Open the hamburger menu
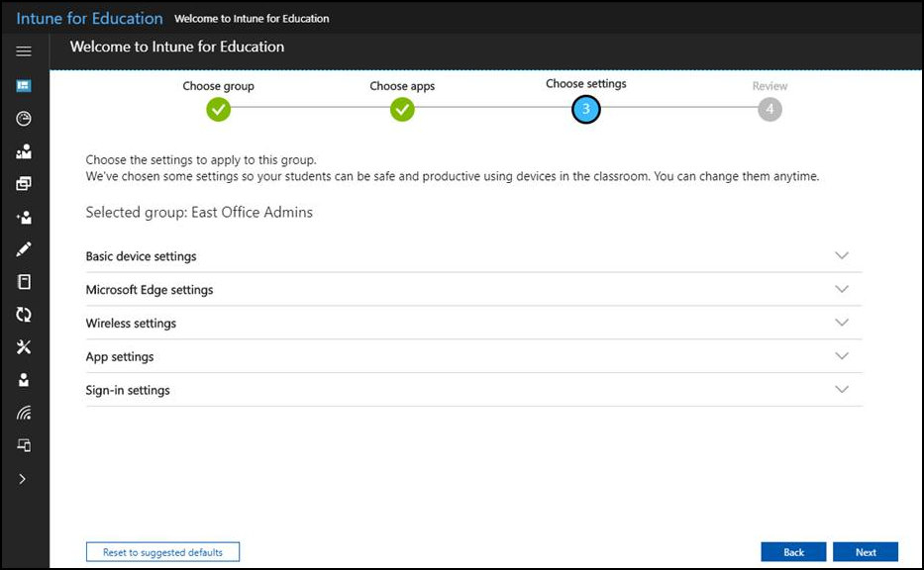Screen dimensions: 924x570 pyautogui.click(x=24, y=51)
